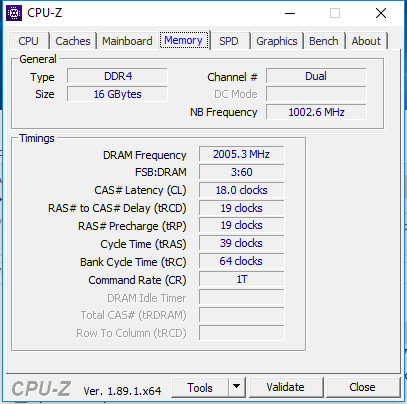Open the Graphics tab
Screen dimensions: 407x404
(277, 41)
